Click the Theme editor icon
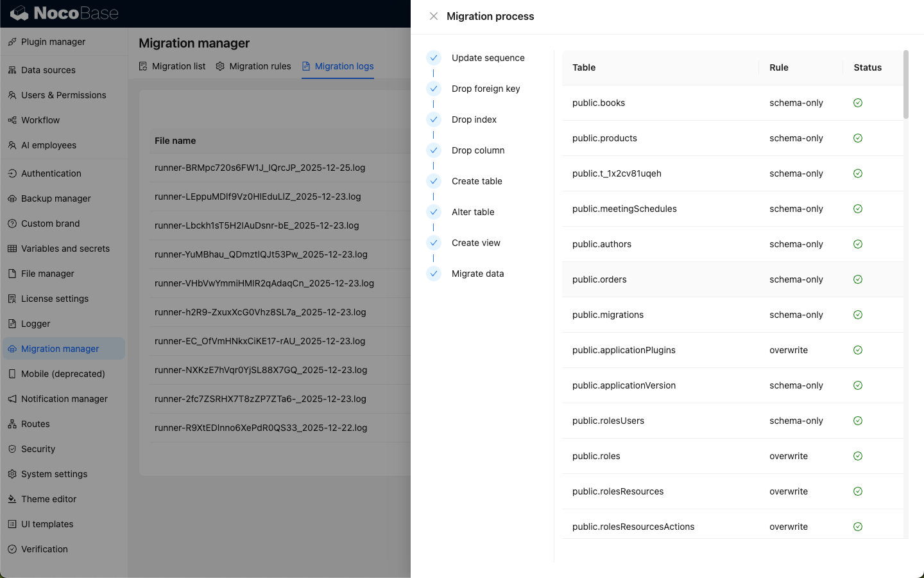 [x=12, y=499]
